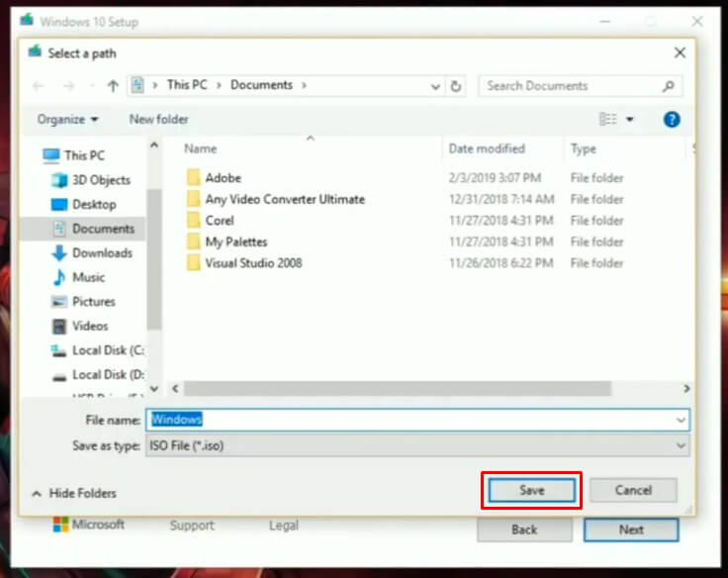Collapse with Hide Folders

click(74, 494)
